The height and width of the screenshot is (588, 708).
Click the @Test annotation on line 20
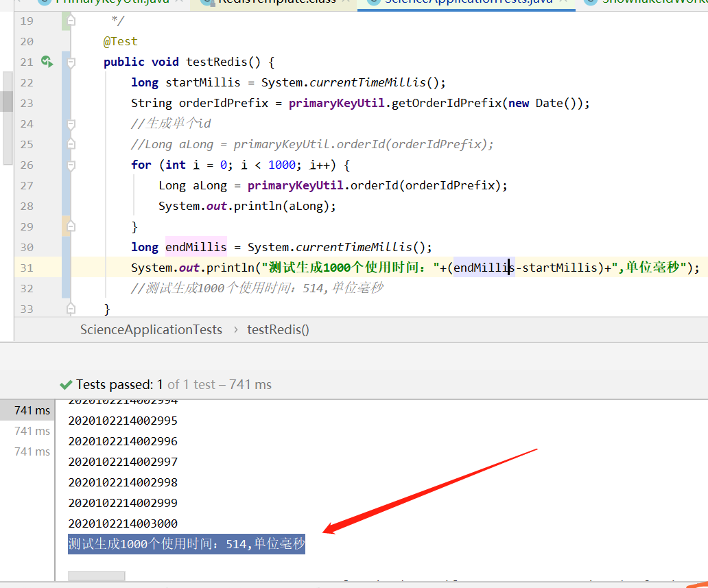click(x=121, y=42)
